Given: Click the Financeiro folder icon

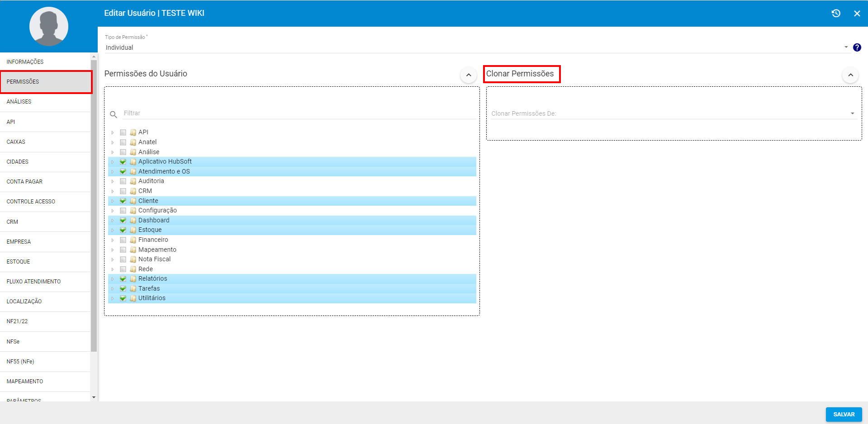Looking at the screenshot, I should click(133, 240).
